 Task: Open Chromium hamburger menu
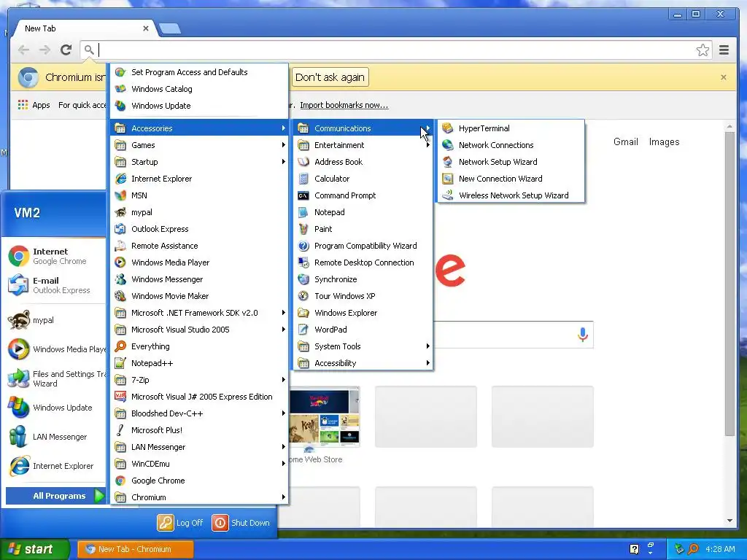[x=724, y=50]
